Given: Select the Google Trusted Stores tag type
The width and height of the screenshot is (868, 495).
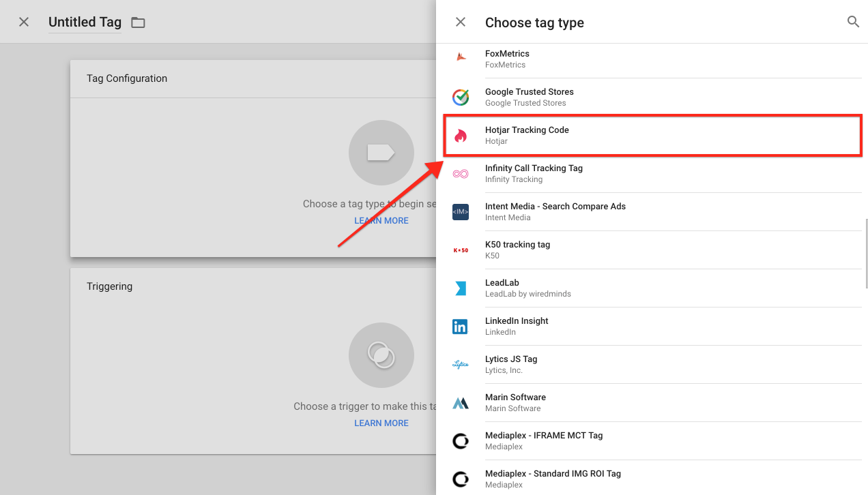Looking at the screenshot, I should tap(652, 97).
